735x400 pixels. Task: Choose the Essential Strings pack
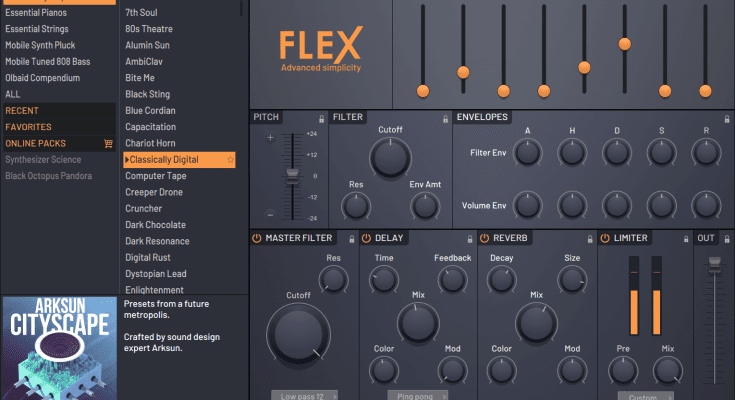pos(40,29)
